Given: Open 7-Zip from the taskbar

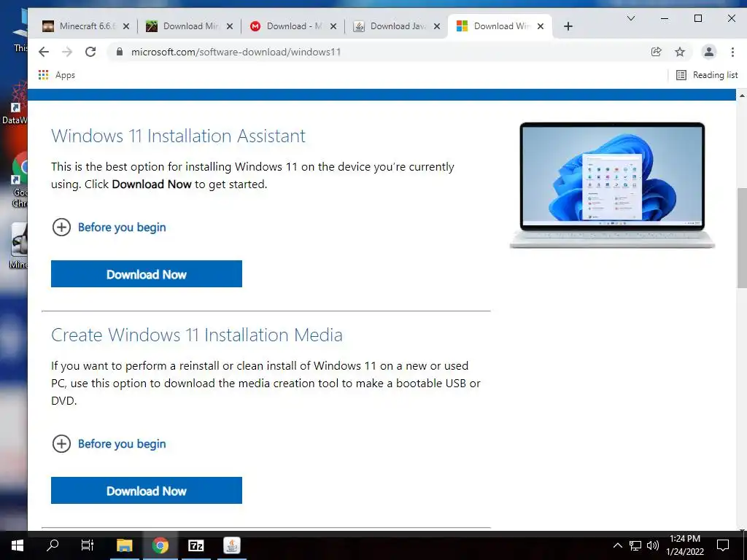Looking at the screenshot, I should click(196, 545).
